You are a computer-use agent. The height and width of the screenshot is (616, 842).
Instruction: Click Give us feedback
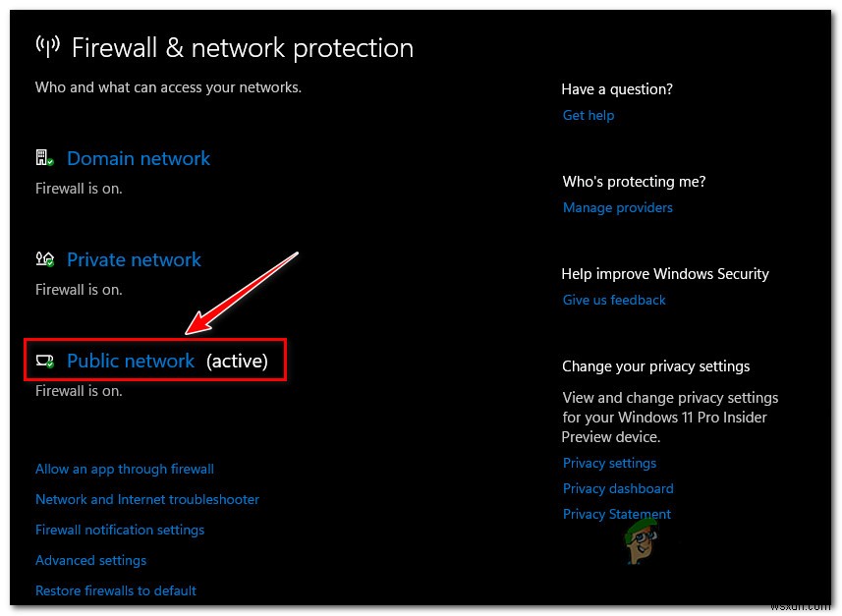coord(614,300)
